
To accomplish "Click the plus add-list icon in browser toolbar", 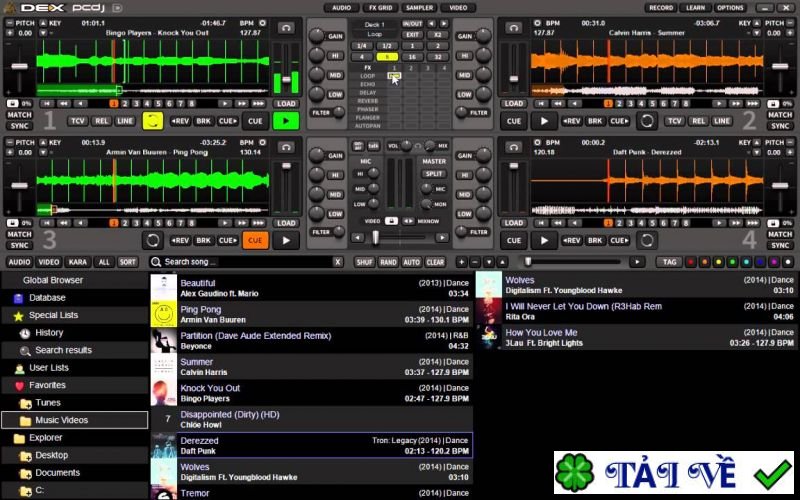I will pos(461,262).
